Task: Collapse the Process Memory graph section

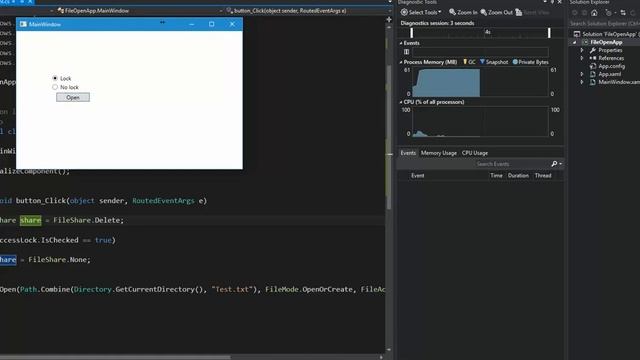Action: coord(401,62)
